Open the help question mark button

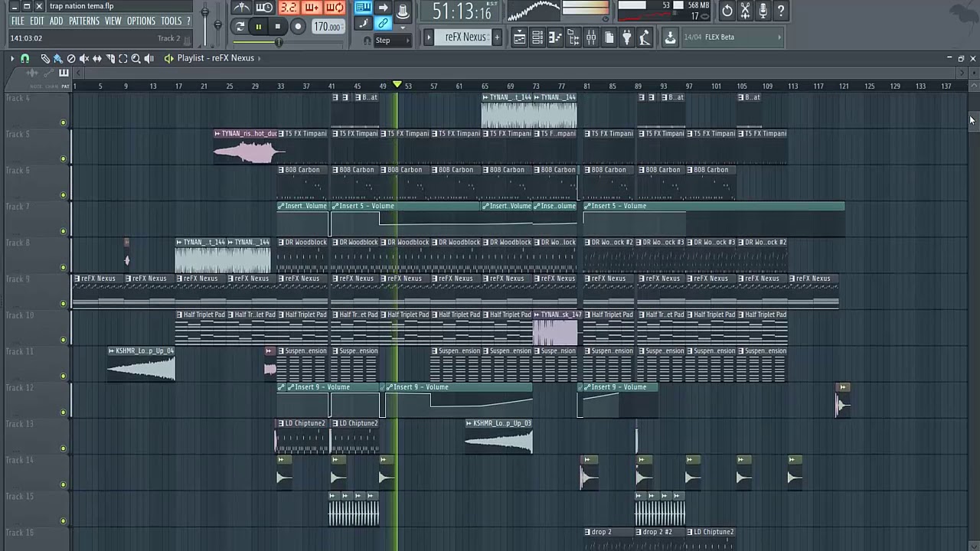click(781, 11)
